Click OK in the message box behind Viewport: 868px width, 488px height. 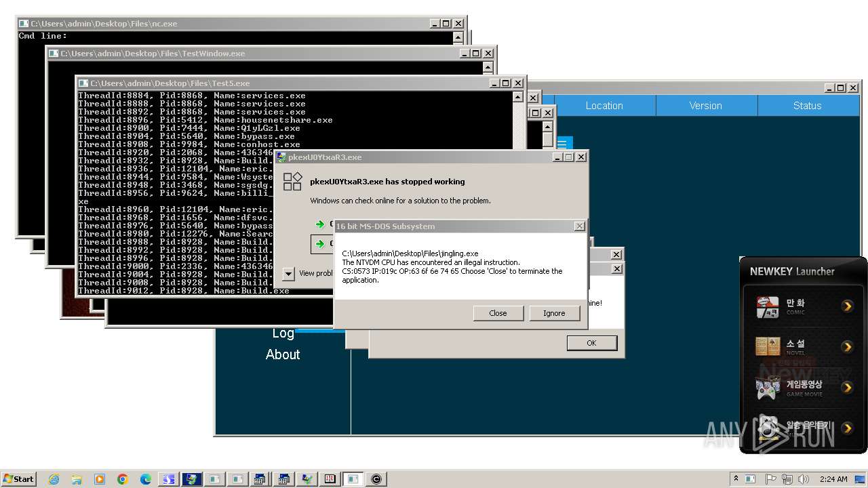click(591, 343)
